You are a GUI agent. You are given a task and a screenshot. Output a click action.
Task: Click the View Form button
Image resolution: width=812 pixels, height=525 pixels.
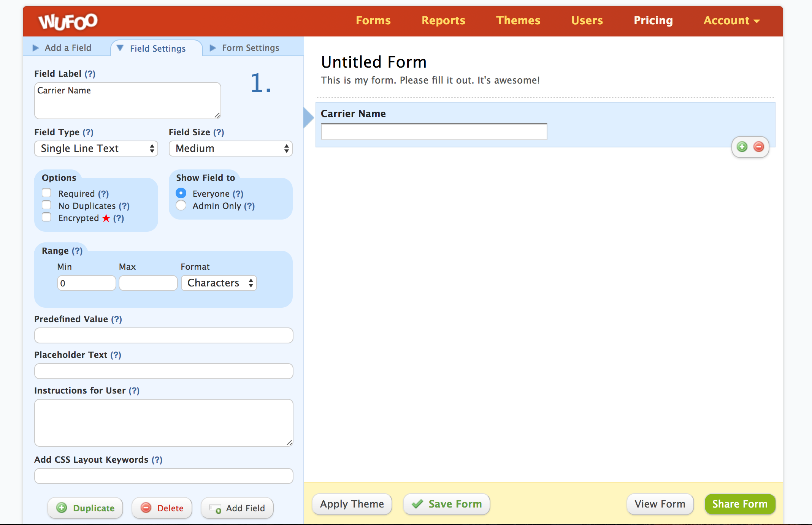tap(660, 504)
